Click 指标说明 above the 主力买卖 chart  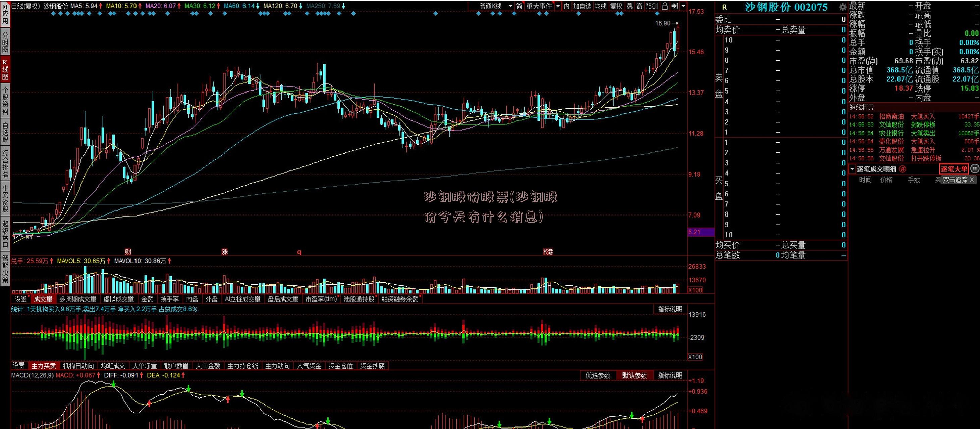click(x=670, y=309)
